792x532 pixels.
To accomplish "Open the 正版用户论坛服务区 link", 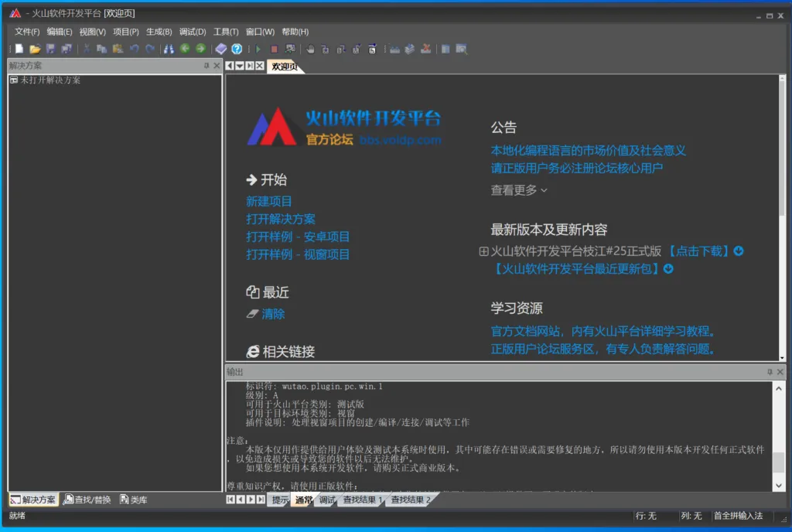I will [x=603, y=349].
